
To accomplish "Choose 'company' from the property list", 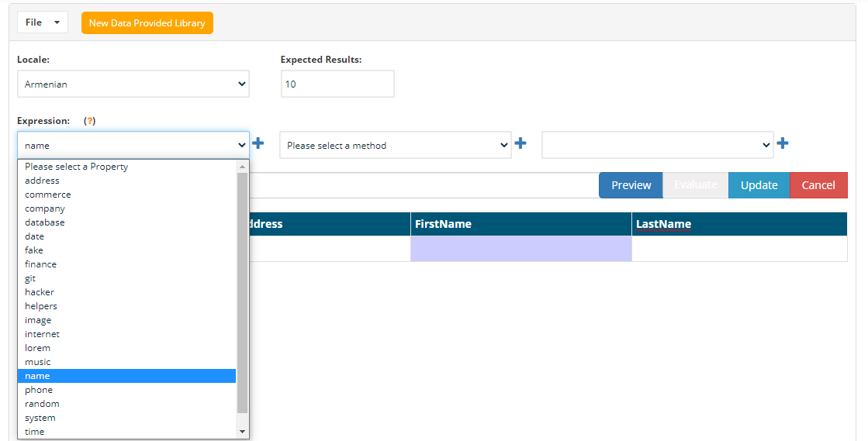I will click(45, 208).
